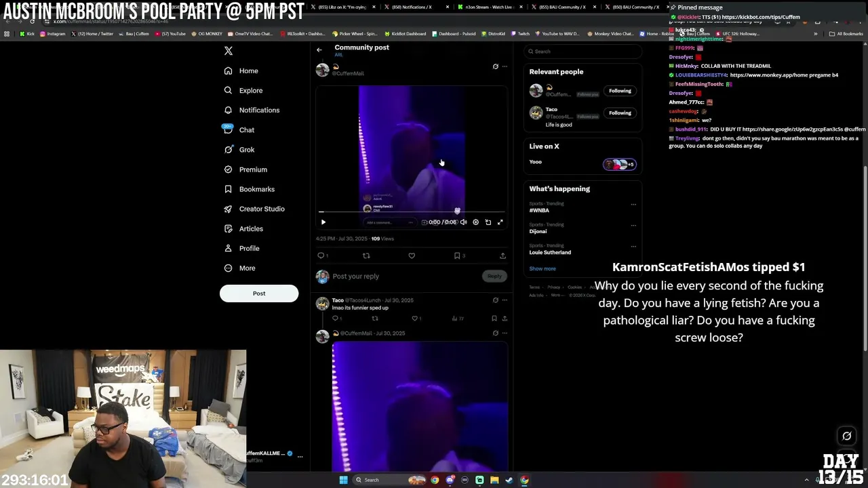Click the Reply button beside the reply field
Viewport: 868px width, 488px height.
point(494,276)
